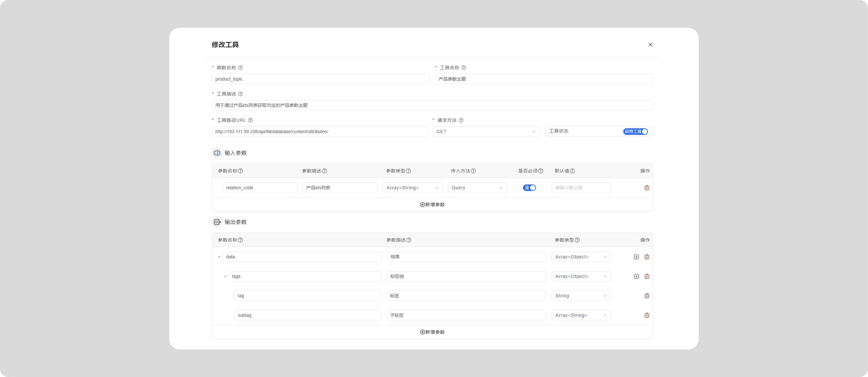
Task: Open Array<String> type dropdown for relation_code
Action: pyautogui.click(x=412, y=188)
